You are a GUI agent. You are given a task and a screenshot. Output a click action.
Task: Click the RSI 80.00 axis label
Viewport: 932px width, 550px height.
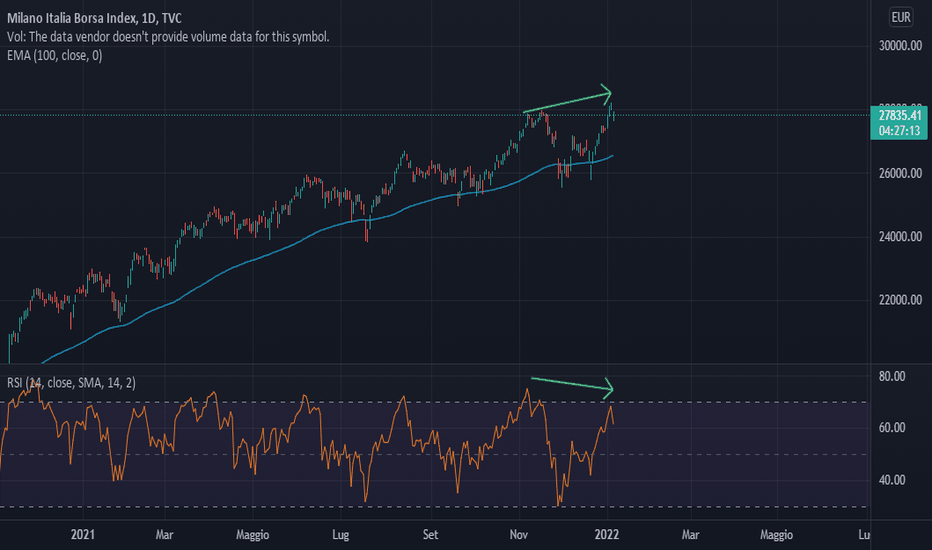coord(892,376)
